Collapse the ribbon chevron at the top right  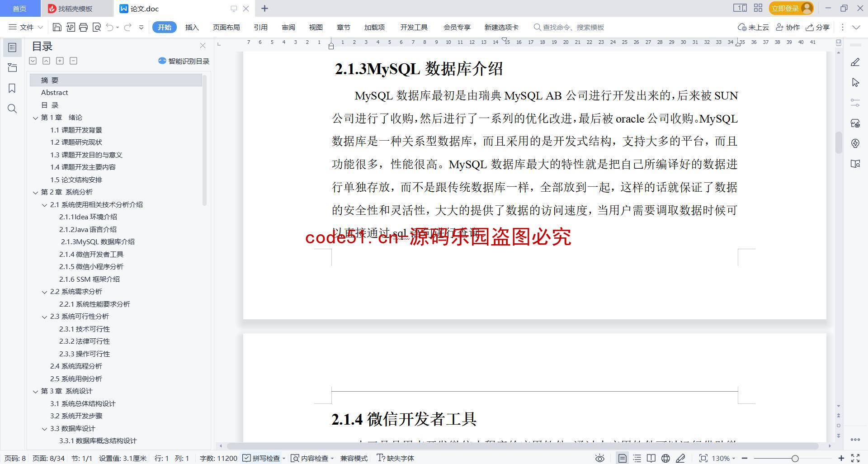856,27
